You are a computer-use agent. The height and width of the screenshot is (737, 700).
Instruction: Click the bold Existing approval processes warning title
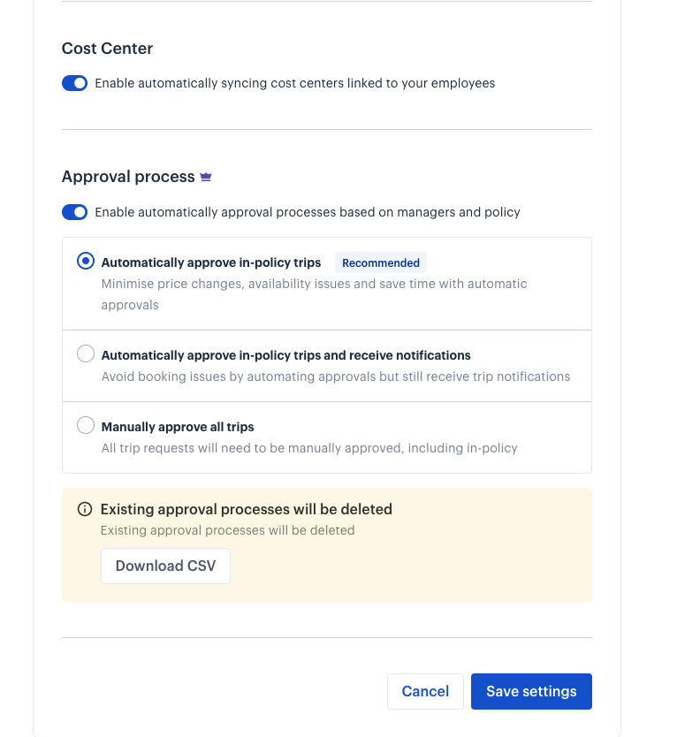coord(247,509)
